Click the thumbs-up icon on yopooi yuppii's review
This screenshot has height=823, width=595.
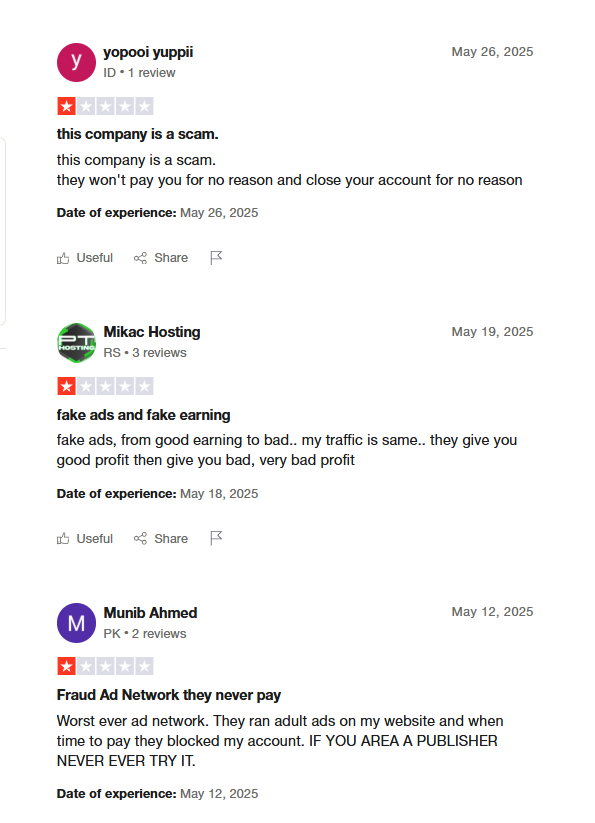[63, 258]
